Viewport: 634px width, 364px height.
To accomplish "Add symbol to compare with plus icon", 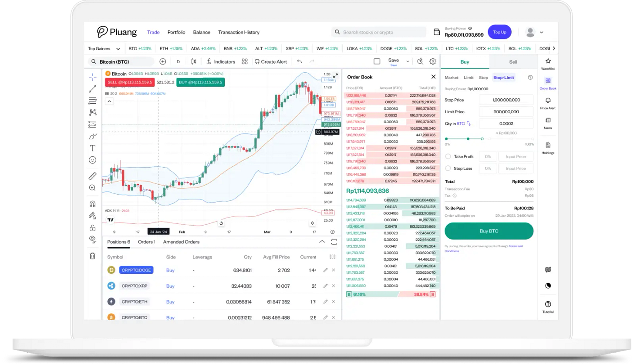I will 163,62.
